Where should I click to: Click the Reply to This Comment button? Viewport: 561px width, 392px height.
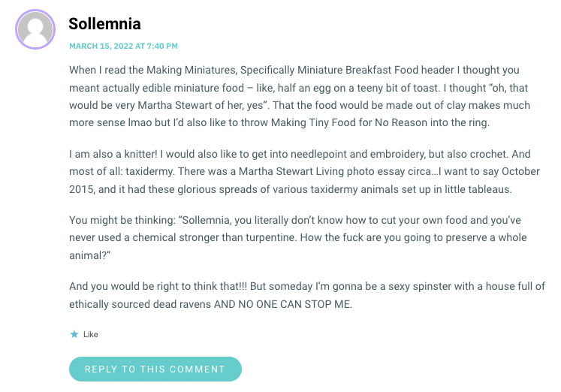[x=155, y=369]
